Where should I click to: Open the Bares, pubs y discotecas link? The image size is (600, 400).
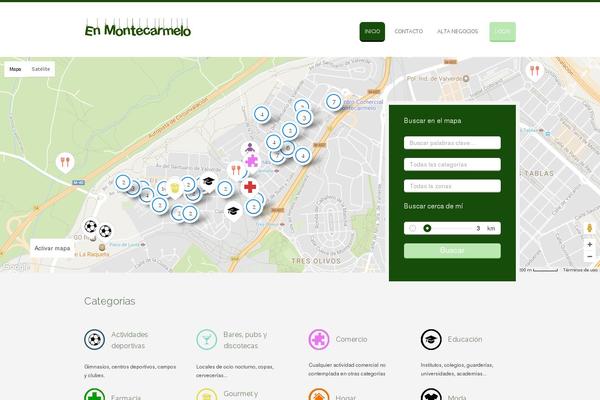coord(245,340)
